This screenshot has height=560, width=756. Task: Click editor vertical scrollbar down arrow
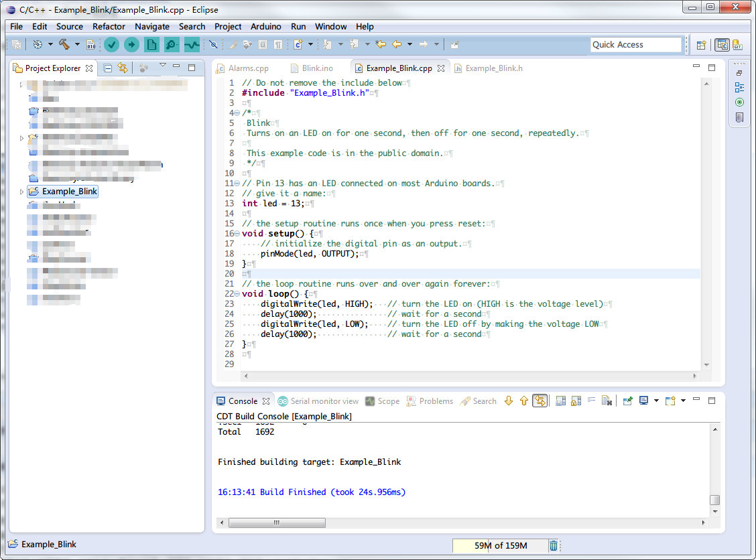point(706,365)
